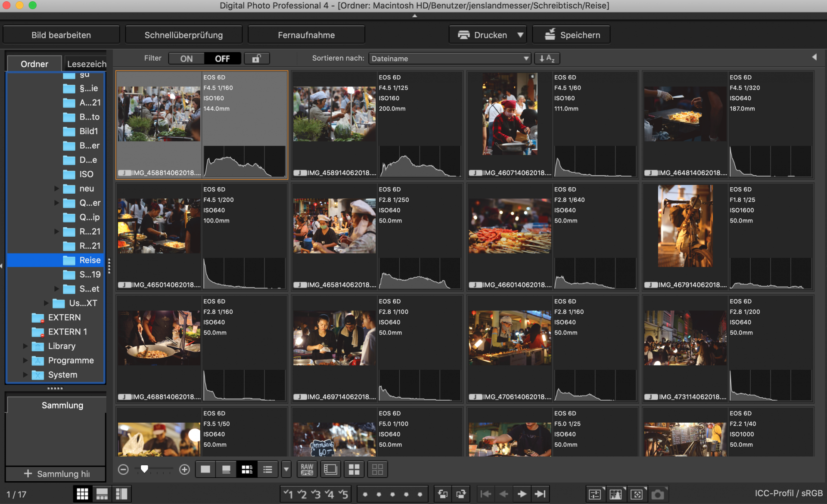This screenshot has width=827, height=504.
Task: Click Bild bearbeiten button
Action: point(61,35)
